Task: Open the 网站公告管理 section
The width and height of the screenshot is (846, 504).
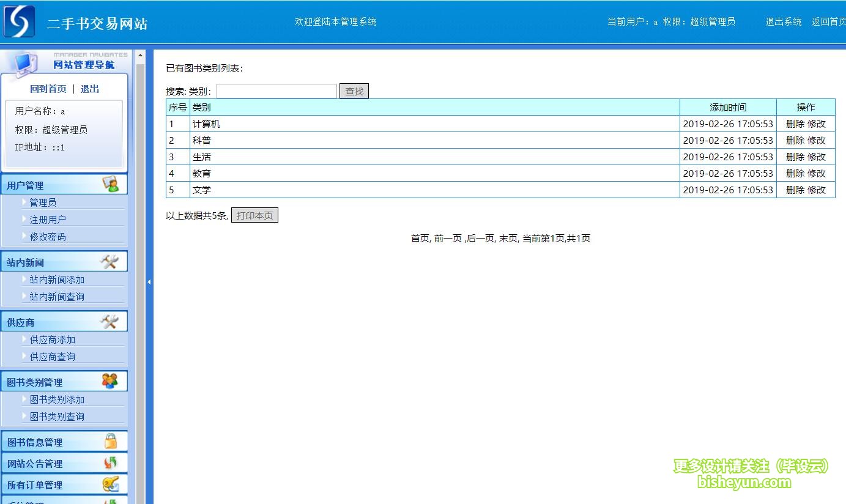Action: [64, 463]
